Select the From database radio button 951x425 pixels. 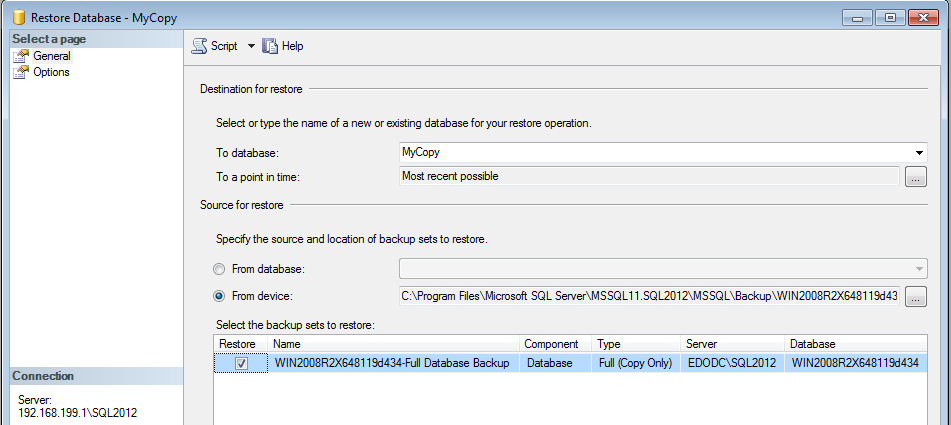(219, 269)
